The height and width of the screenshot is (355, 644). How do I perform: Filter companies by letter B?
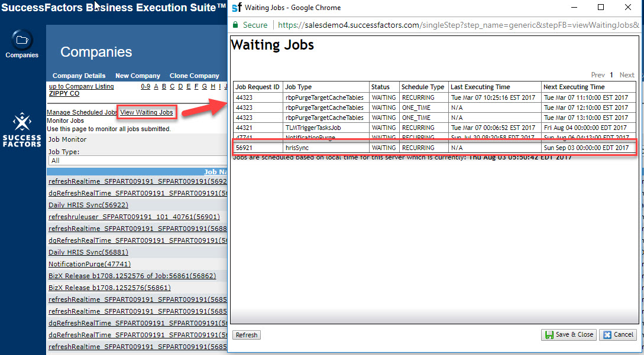[x=164, y=86]
